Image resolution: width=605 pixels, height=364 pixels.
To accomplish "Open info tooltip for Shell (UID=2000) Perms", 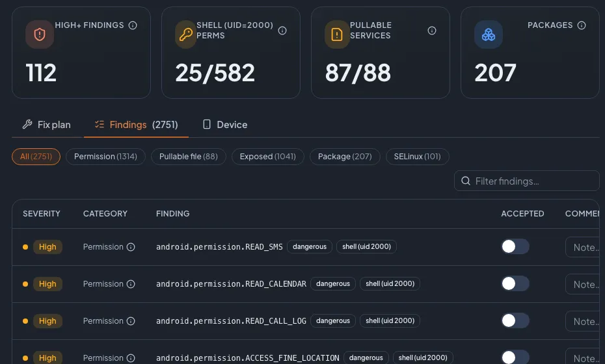I will [x=282, y=31].
